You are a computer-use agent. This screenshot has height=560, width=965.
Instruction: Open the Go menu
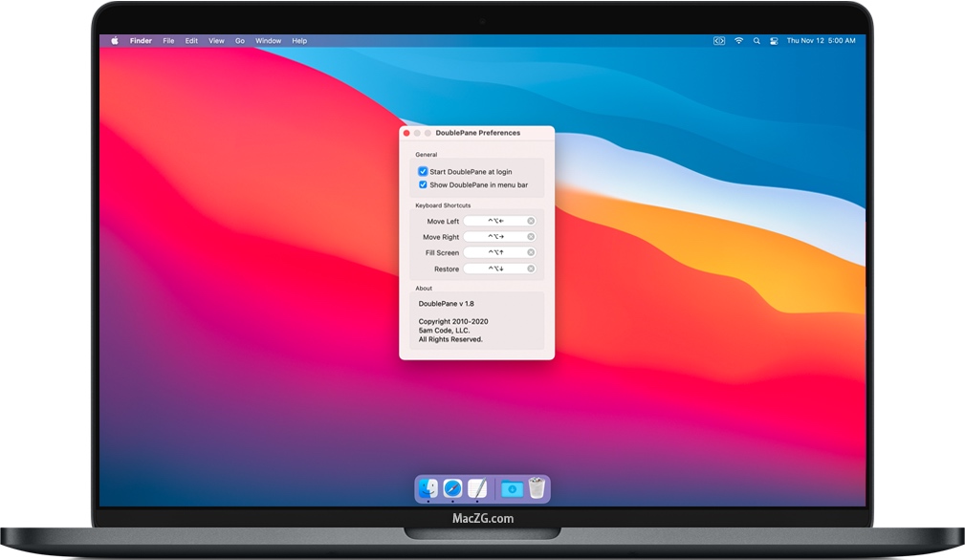[x=239, y=40]
